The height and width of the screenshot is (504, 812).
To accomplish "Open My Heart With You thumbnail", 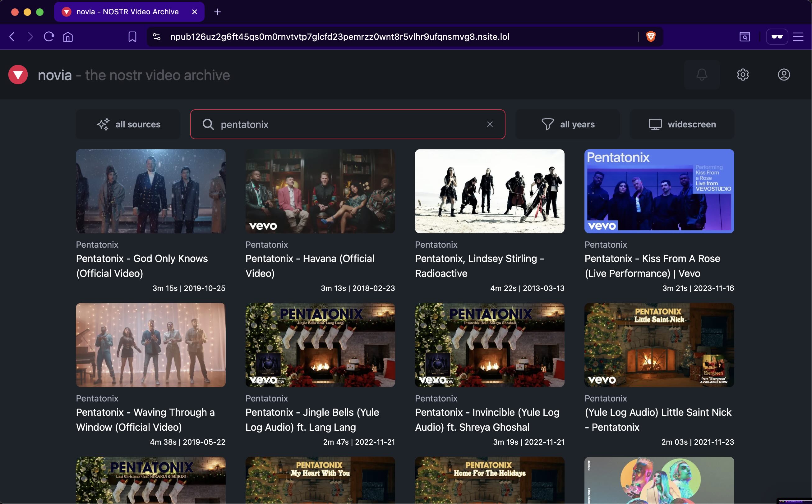I will coord(320,480).
